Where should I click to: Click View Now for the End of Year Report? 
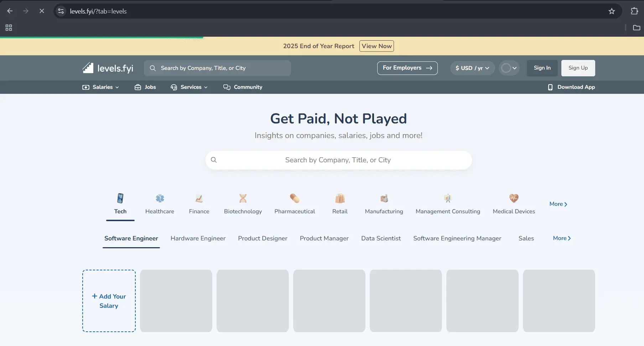tap(376, 46)
